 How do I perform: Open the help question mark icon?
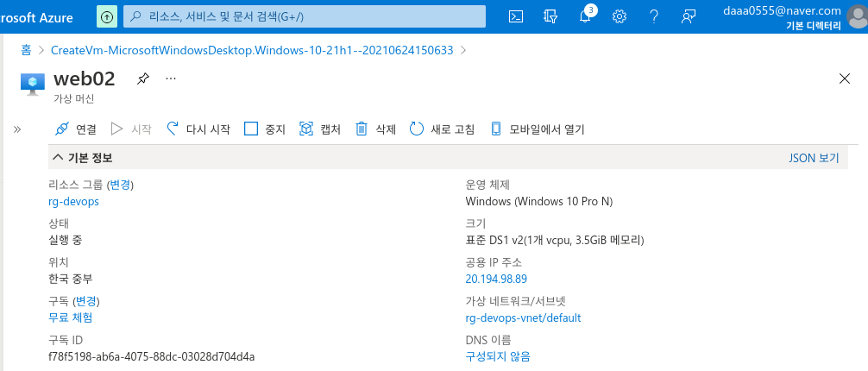click(x=654, y=16)
